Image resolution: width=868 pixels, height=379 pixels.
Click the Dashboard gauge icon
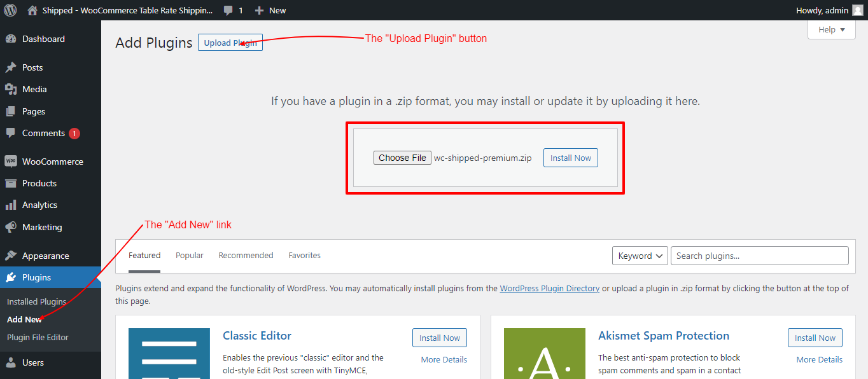[11, 39]
